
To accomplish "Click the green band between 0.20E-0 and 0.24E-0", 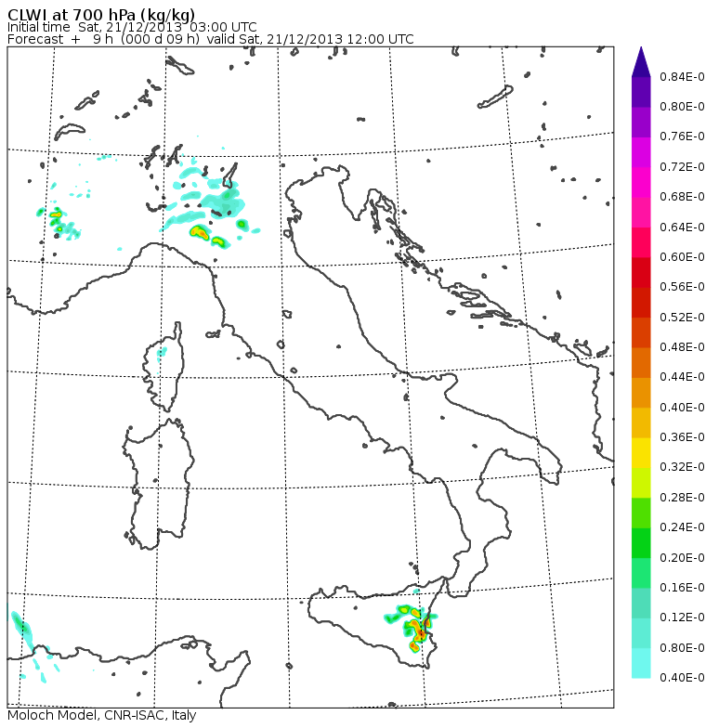I will (x=641, y=542).
